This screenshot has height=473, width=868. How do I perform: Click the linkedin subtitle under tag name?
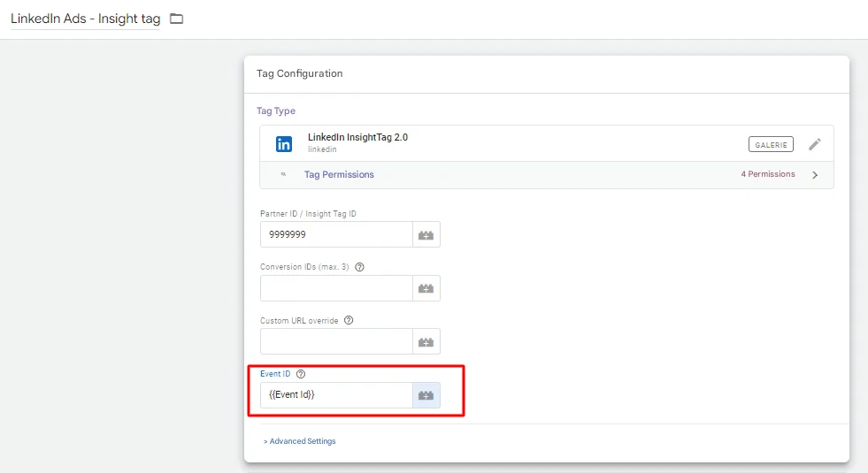click(x=322, y=149)
